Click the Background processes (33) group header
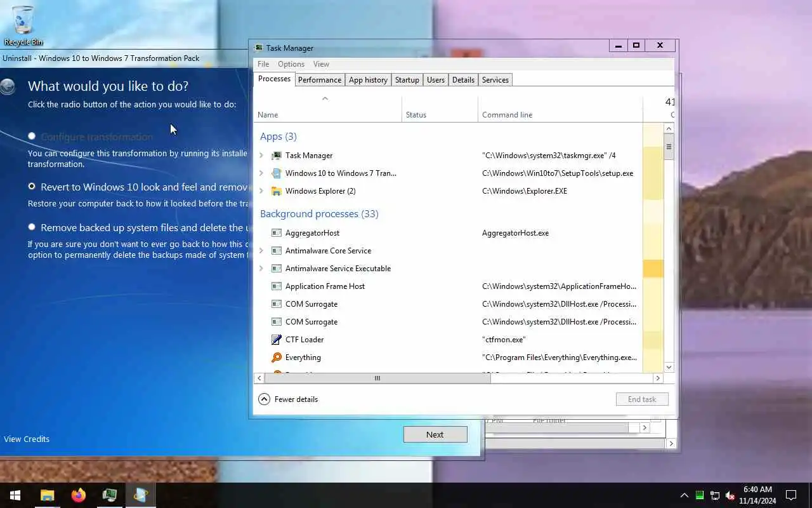Image resolution: width=812 pixels, height=508 pixels. (319, 214)
